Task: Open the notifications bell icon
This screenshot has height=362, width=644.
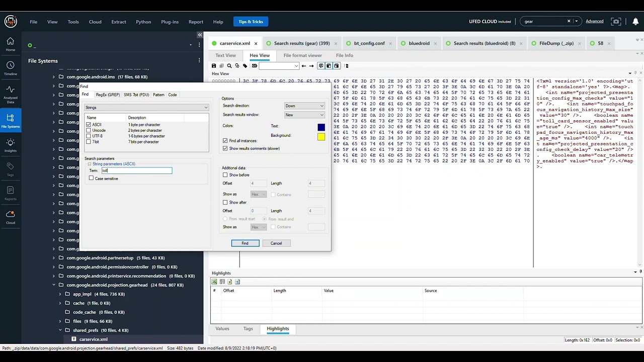Action: click(635, 22)
